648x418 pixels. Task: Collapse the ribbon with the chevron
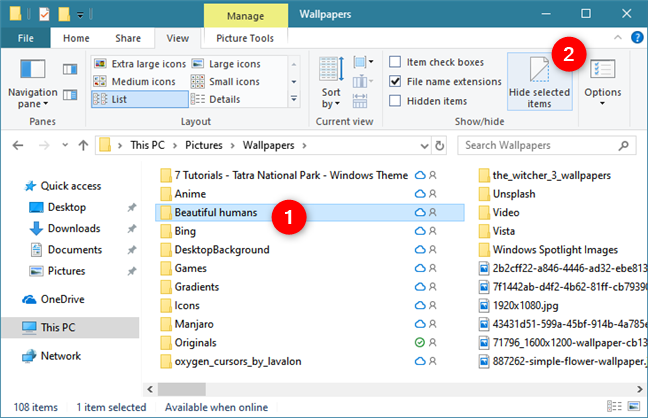coord(617,37)
